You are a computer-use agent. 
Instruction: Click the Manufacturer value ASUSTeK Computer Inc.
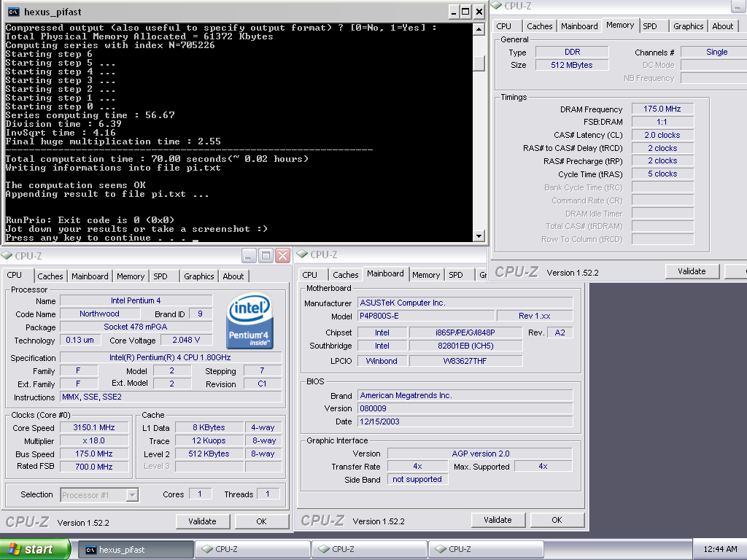tap(465, 303)
